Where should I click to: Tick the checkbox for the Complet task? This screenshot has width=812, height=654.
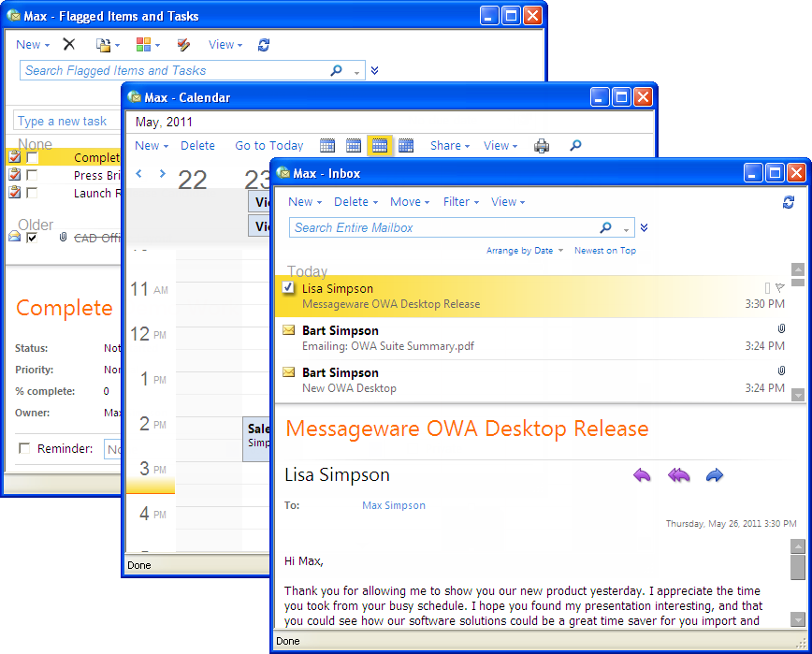tap(32, 157)
